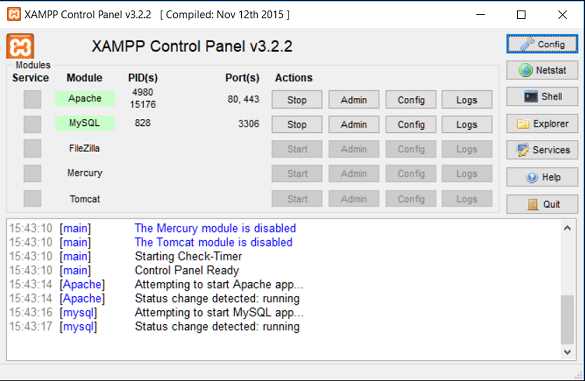Image resolution: width=585 pixels, height=381 pixels.
Task: Click 'Attempting to start MySQL app...' log line
Action: pos(219,312)
